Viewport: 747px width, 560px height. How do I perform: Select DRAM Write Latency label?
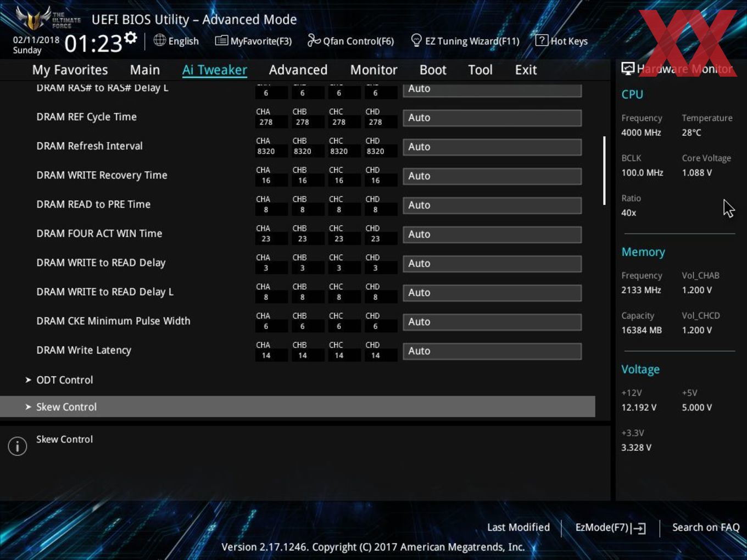(83, 350)
